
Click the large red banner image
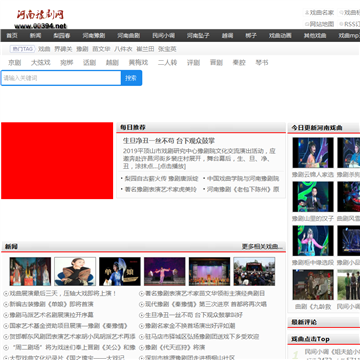pos(57,161)
